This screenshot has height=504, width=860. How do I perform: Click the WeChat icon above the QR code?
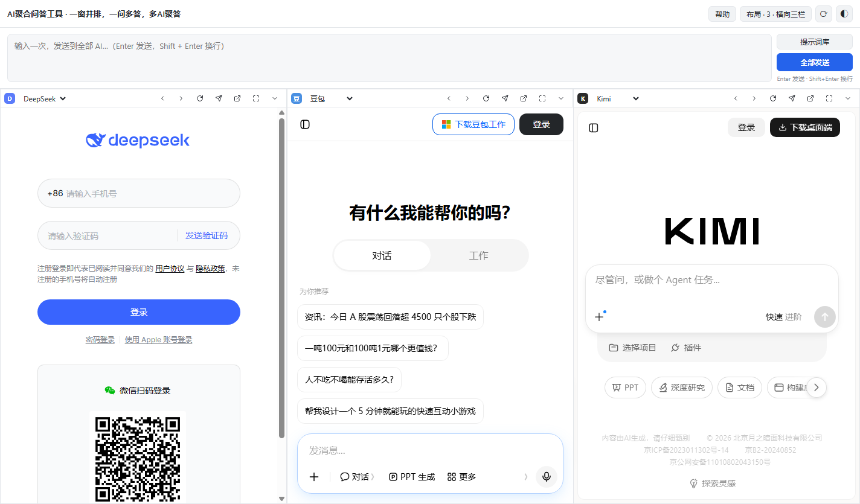pos(110,391)
